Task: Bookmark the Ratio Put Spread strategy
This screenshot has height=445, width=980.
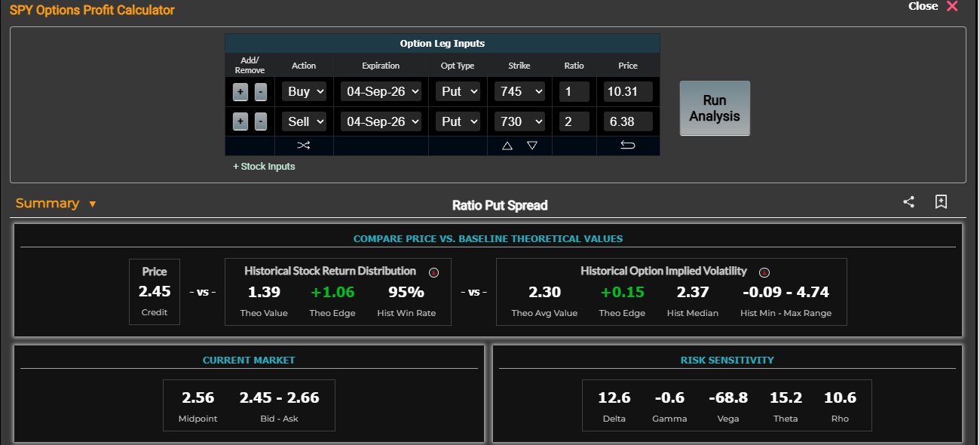Action: pyautogui.click(x=941, y=202)
